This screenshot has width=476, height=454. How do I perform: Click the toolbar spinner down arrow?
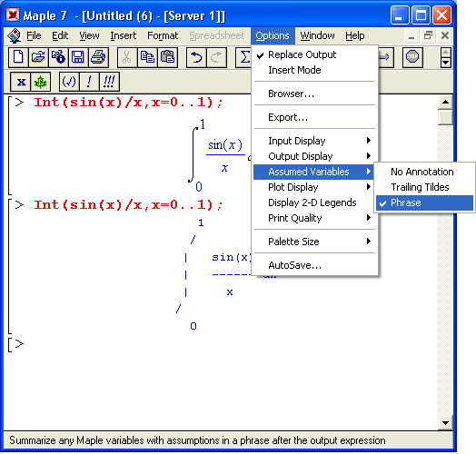[x=445, y=63]
